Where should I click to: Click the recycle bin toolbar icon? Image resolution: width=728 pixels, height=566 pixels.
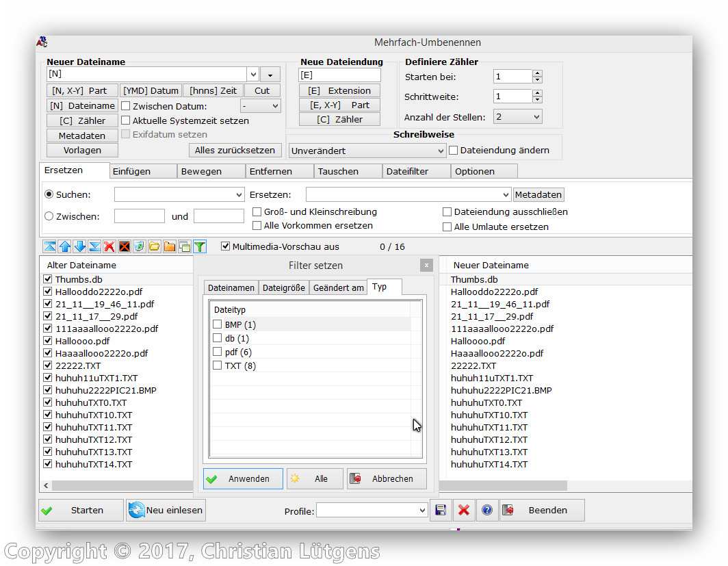(x=140, y=246)
